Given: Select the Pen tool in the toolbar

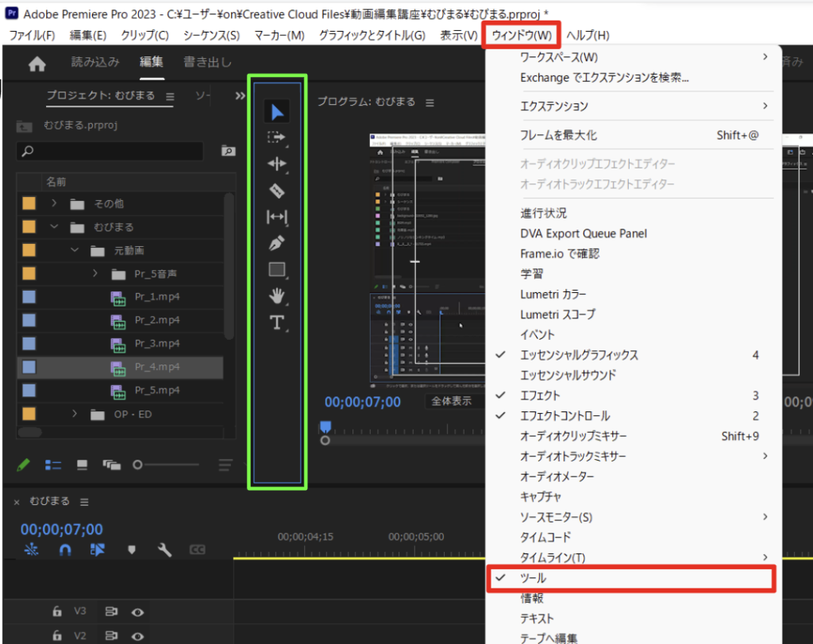Looking at the screenshot, I should [x=276, y=242].
